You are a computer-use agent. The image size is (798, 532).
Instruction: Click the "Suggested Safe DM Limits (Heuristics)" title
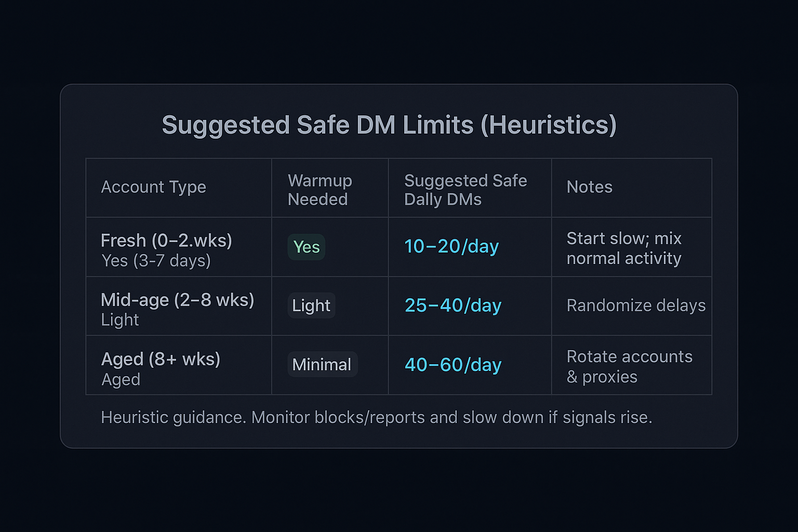(389, 125)
